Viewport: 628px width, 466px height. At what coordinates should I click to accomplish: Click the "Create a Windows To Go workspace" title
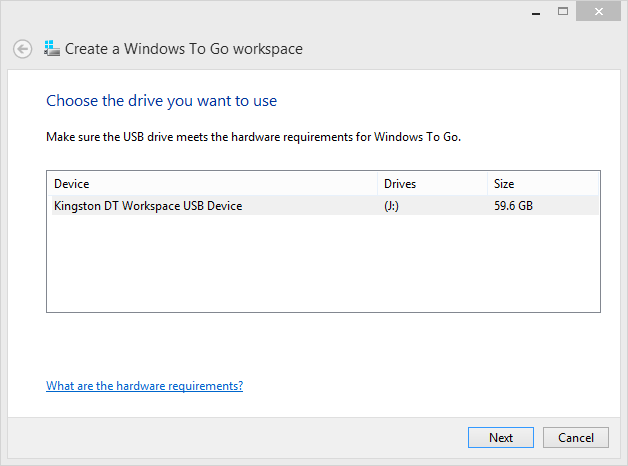(x=184, y=49)
